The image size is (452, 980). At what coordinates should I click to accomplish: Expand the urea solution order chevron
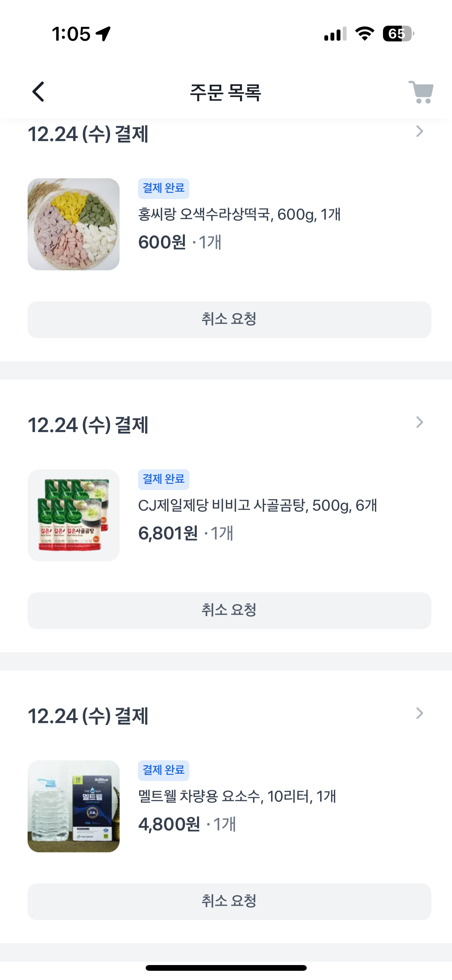(419, 714)
